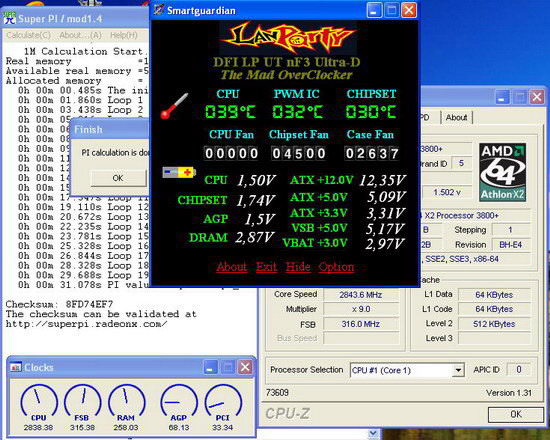Click the Exit link in Smartguardian
This screenshot has height=440, width=550.
[266, 267]
